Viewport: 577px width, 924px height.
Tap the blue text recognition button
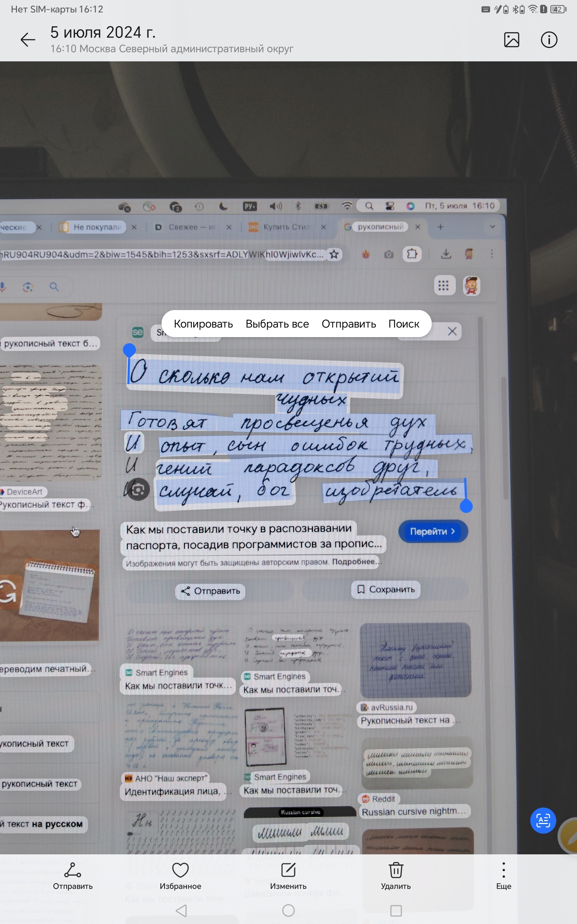tap(543, 820)
